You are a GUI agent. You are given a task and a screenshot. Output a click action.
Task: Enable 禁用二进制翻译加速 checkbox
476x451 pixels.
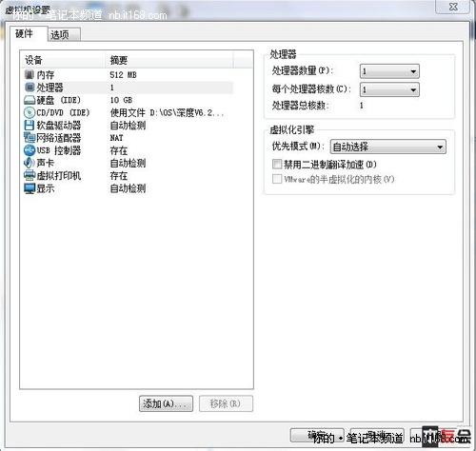(x=277, y=164)
